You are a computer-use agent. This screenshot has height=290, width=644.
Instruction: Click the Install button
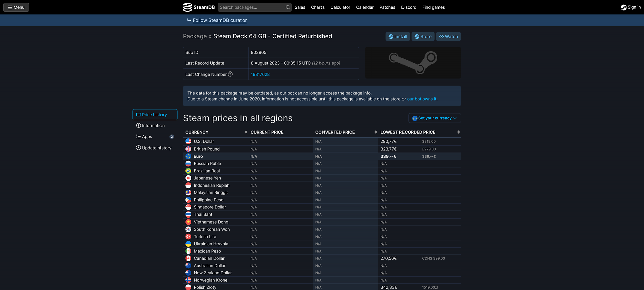397,36
